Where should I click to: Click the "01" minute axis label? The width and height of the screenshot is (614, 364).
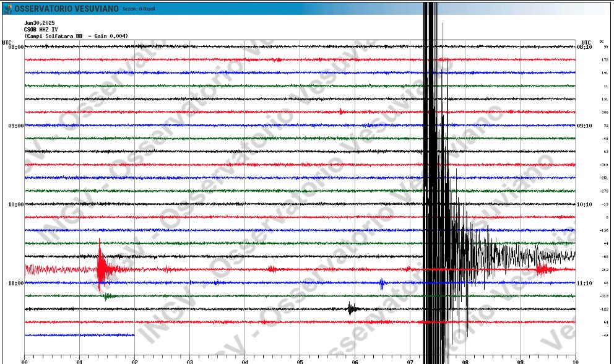pyautogui.click(x=79, y=362)
